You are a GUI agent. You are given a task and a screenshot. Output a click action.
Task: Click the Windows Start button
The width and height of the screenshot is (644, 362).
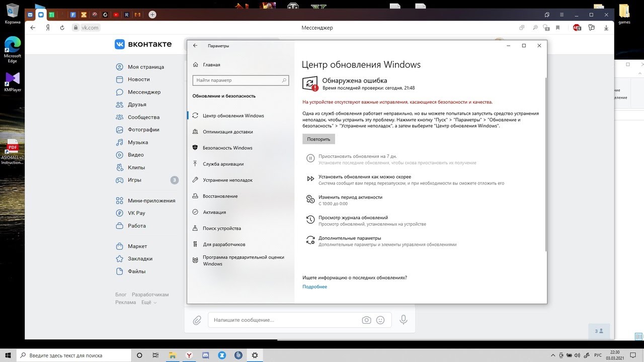[8, 355]
